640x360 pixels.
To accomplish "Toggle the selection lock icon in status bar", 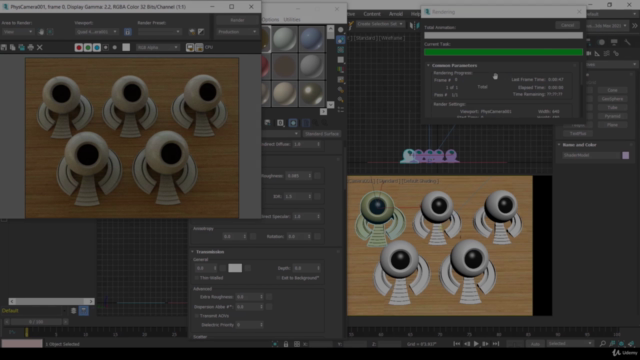I will (286, 344).
